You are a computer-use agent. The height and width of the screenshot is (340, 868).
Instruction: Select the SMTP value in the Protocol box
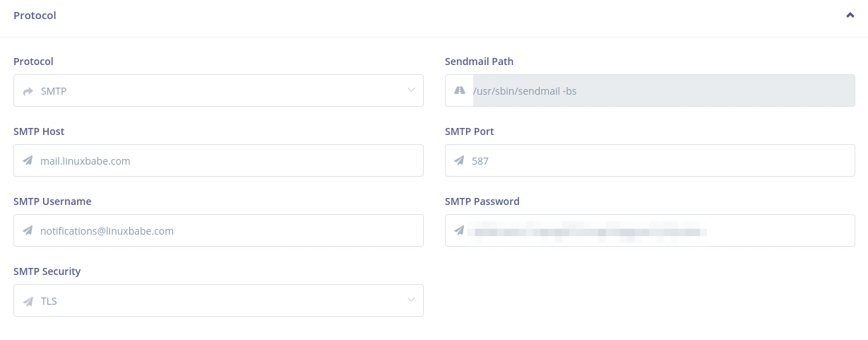point(54,91)
